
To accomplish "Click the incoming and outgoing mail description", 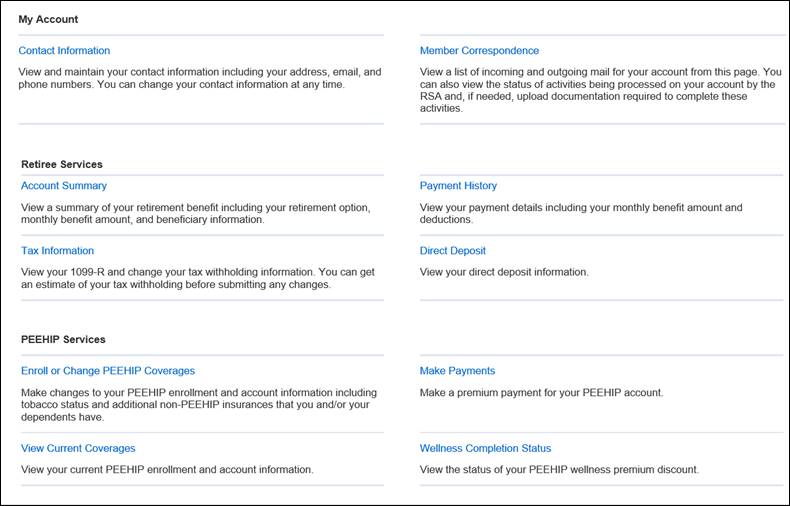I will coord(601,90).
